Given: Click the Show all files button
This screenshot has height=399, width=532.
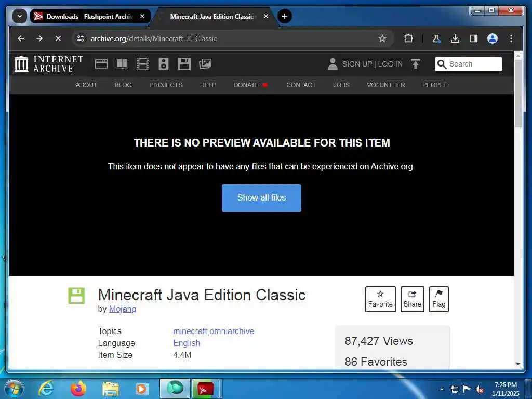Looking at the screenshot, I should pyautogui.click(x=261, y=198).
